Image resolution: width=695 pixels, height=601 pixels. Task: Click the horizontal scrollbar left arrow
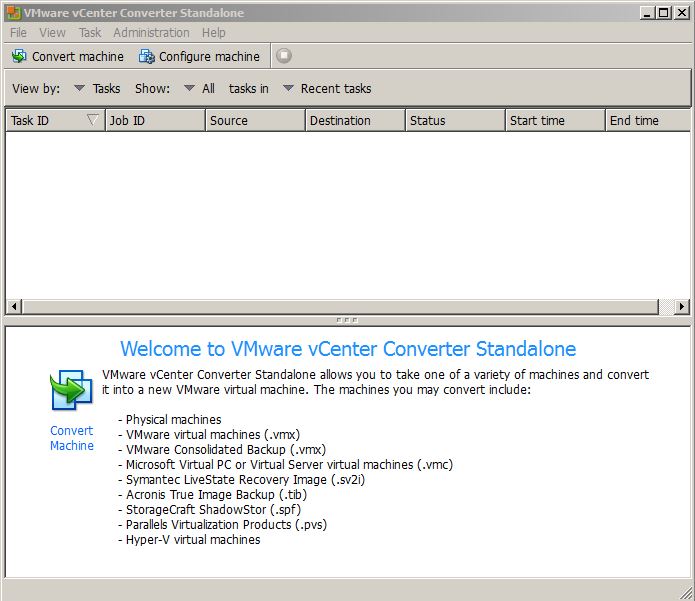tap(14, 306)
